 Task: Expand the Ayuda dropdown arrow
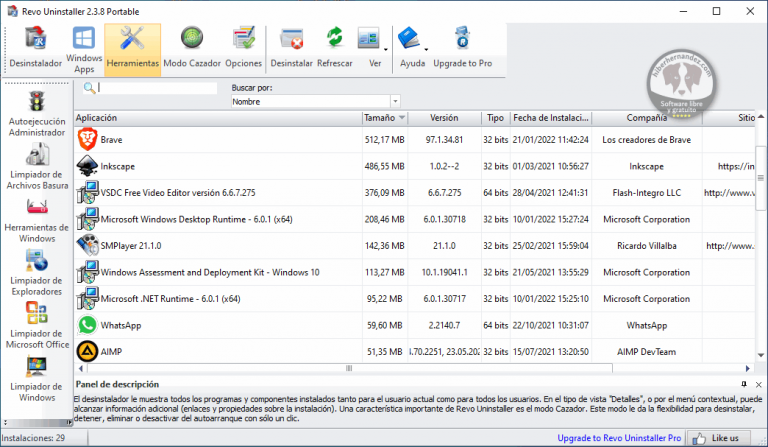(x=426, y=49)
